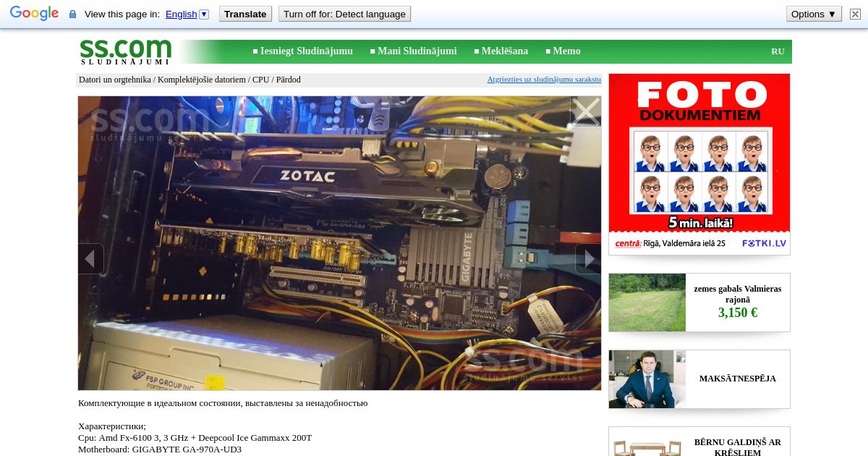Viewport: 868px width, 456px height.
Task: Open Pārdod breadcrumb link
Action: point(288,80)
